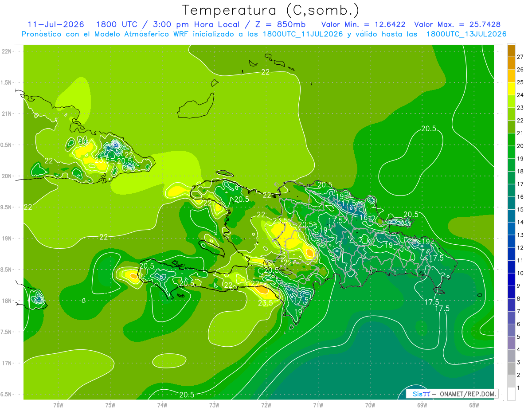Click the '76W' longitude axis label

(x=58, y=405)
